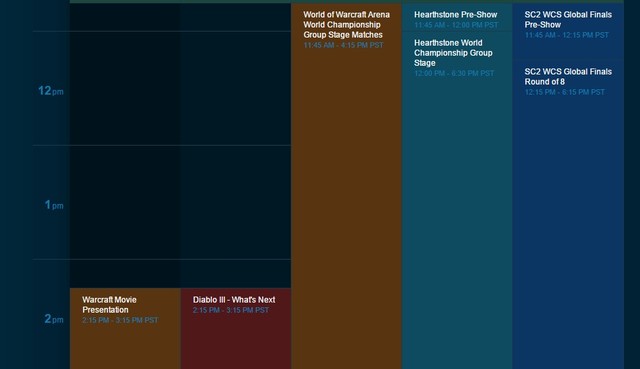Select World of Warcraft Arena World Championship title

click(x=346, y=24)
